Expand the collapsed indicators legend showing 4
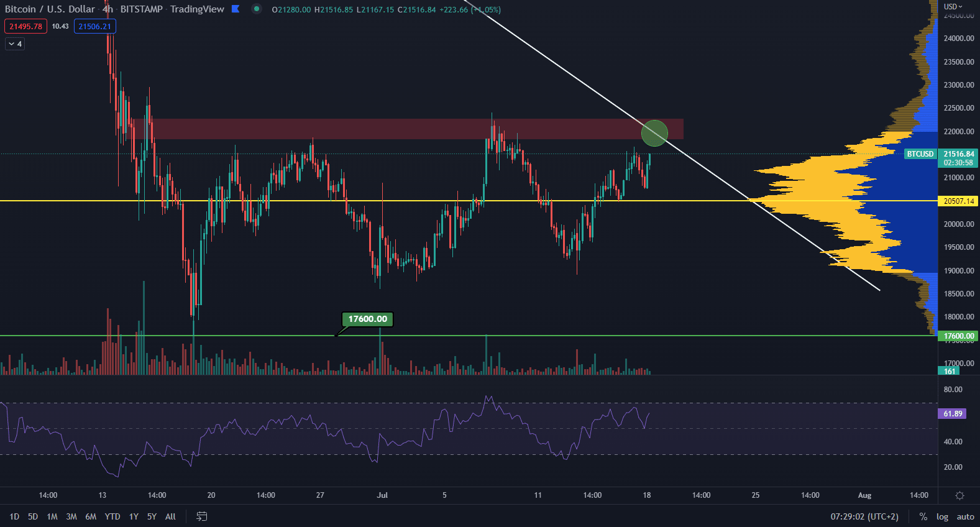 coord(15,44)
